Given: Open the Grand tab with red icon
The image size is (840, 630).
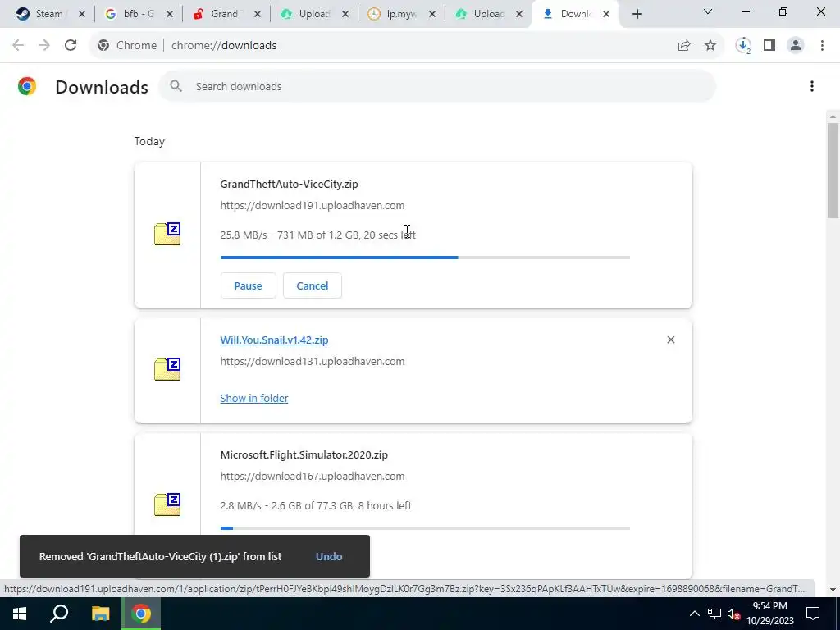Looking at the screenshot, I should point(217,14).
